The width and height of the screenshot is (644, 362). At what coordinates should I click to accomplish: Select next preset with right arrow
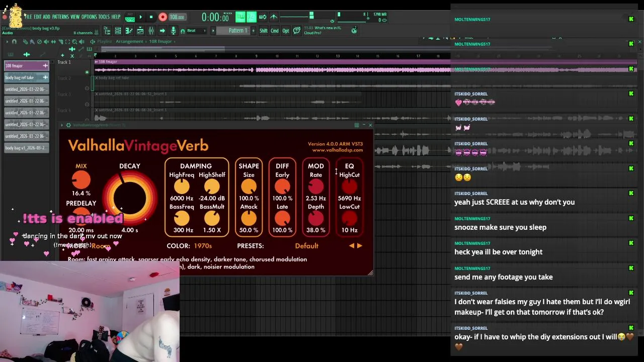tap(359, 246)
